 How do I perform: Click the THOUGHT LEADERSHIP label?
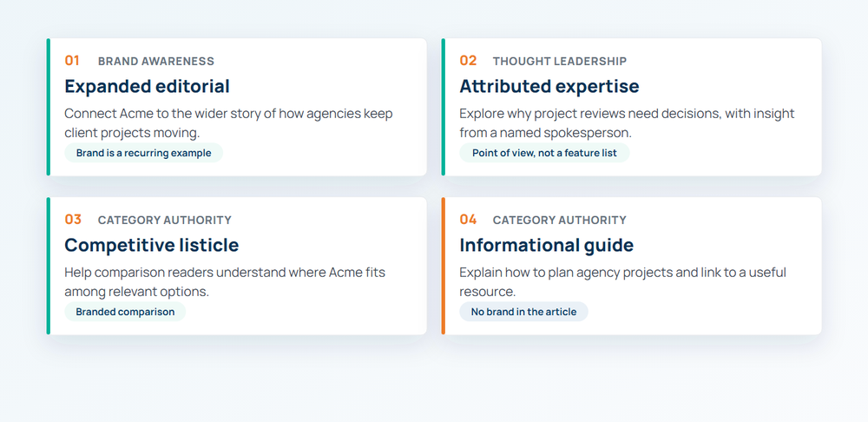click(x=560, y=62)
